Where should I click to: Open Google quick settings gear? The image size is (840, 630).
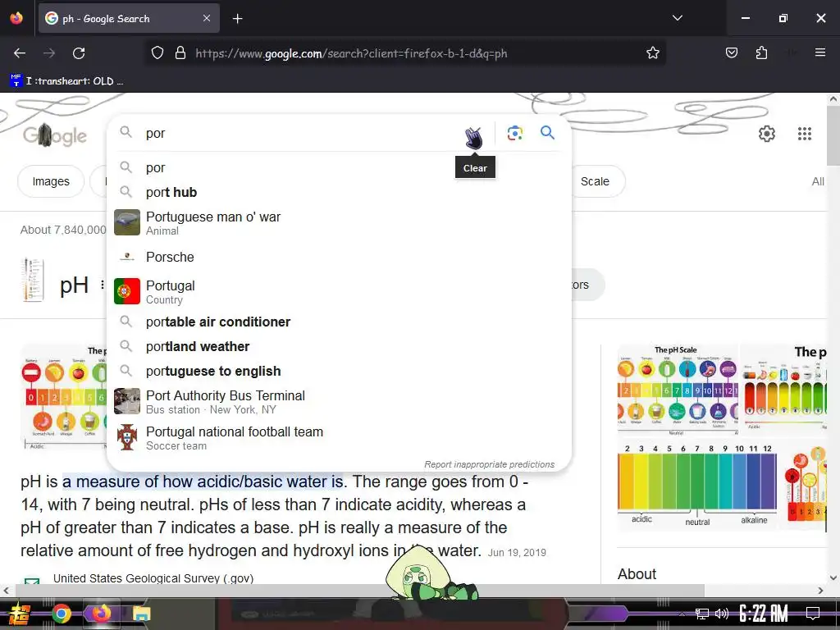767,134
